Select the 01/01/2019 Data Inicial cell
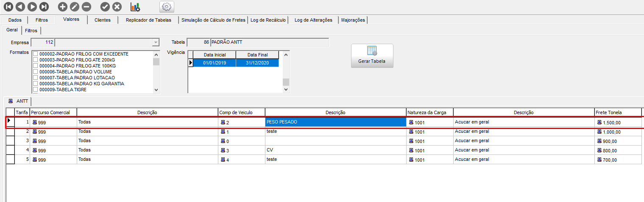 (x=215, y=63)
